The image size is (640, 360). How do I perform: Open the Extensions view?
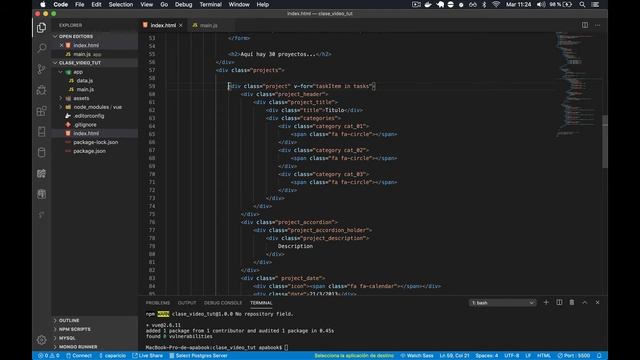(41, 111)
